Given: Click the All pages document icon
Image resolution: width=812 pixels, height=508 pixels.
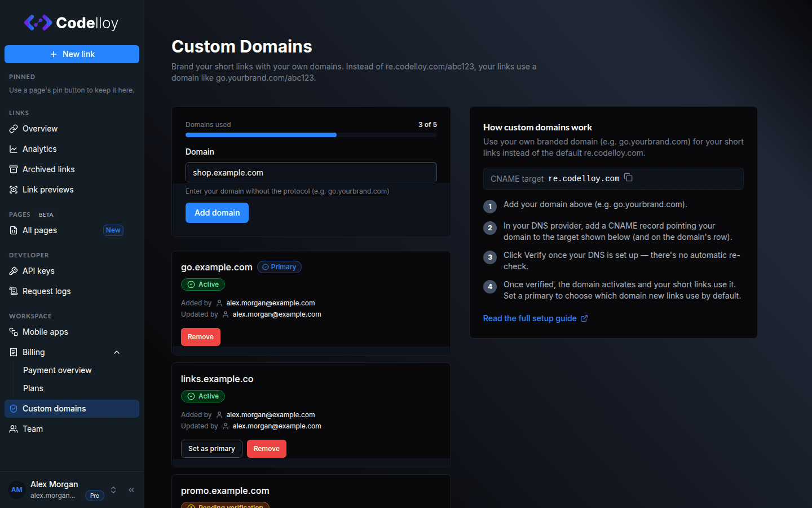Looking at the screenshot, I should (x=14, y=230).
